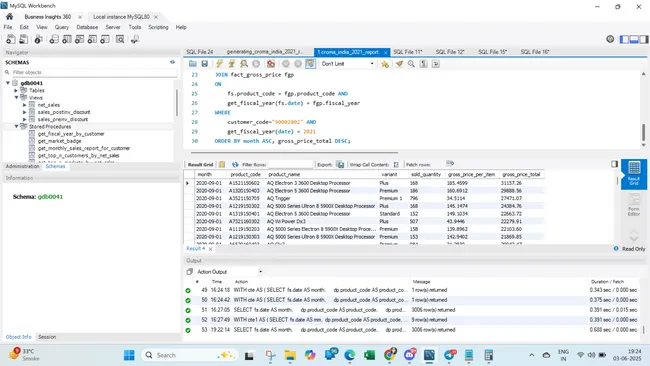Switch to the Administration tab
This screenshot has height=366, width=650.
pyautogui.click(x=22, y=166)
